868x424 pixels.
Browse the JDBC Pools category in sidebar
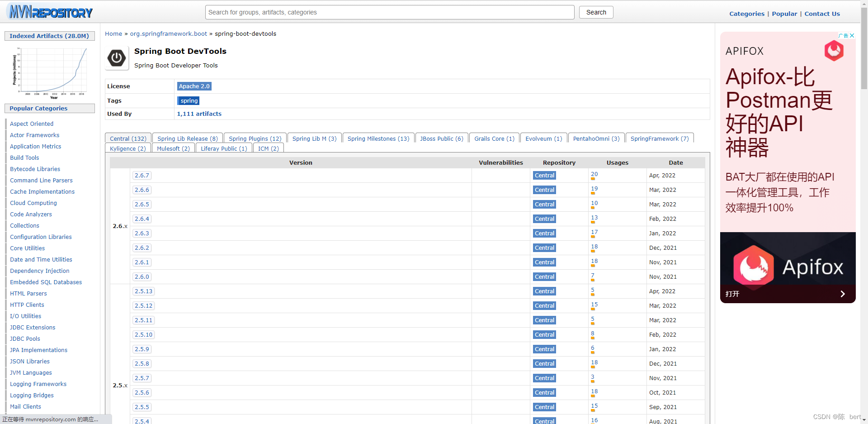click(25, 338)
